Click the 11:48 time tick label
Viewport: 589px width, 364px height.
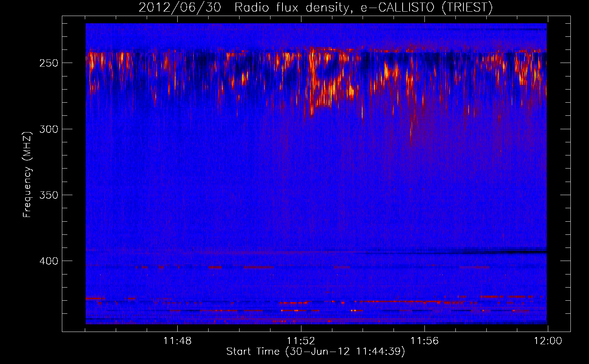click(x=177, y=341)
